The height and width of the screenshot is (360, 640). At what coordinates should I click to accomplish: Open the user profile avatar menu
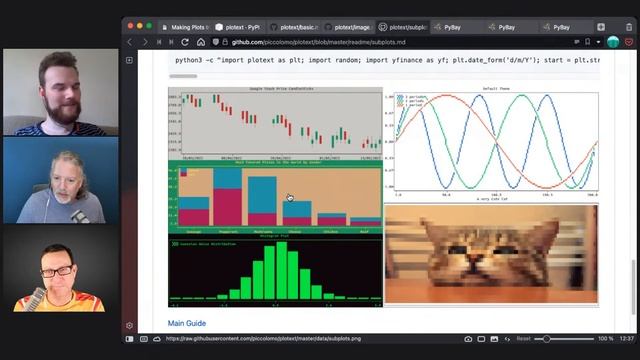(613, 42)
